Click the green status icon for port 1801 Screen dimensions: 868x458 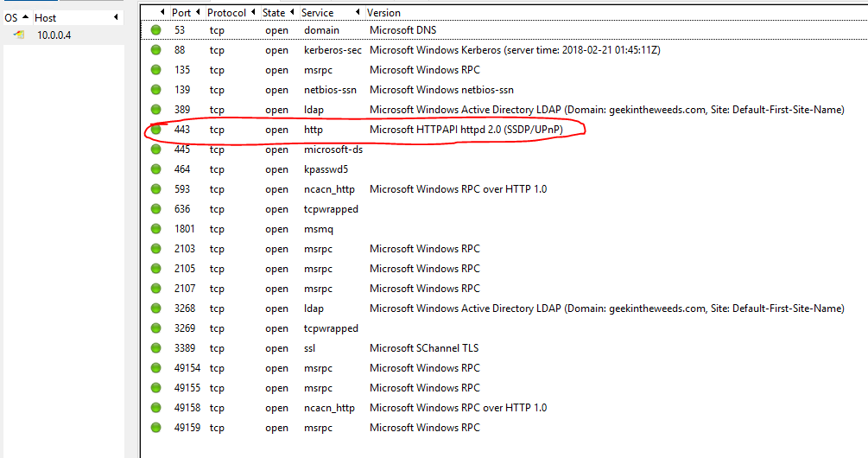coord(156,229)
